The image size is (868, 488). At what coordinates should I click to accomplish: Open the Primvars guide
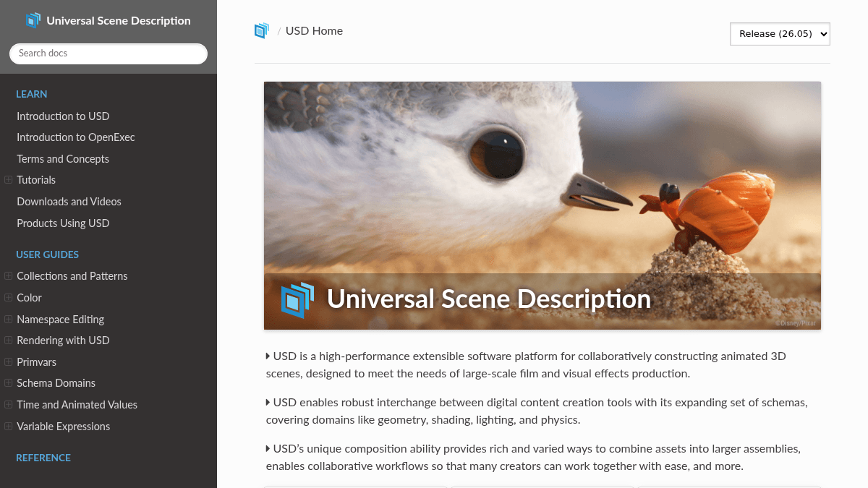(x=37, y=362)
